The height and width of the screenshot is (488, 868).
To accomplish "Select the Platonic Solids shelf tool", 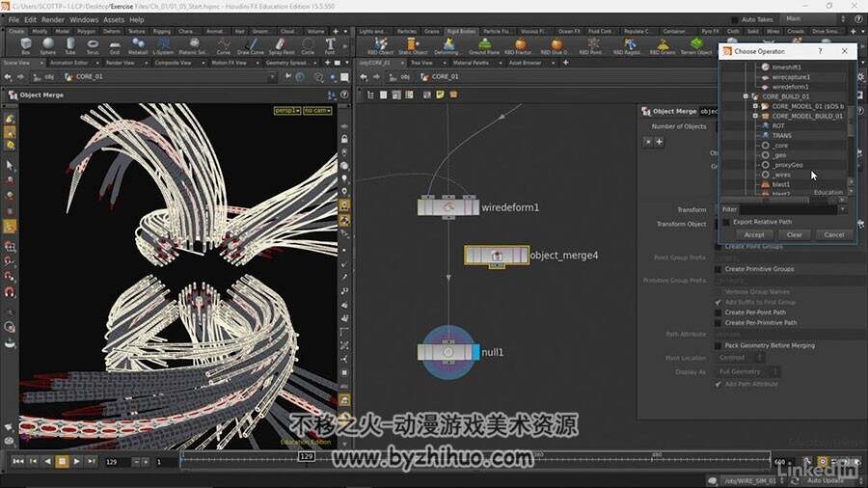I will point(194,46).
